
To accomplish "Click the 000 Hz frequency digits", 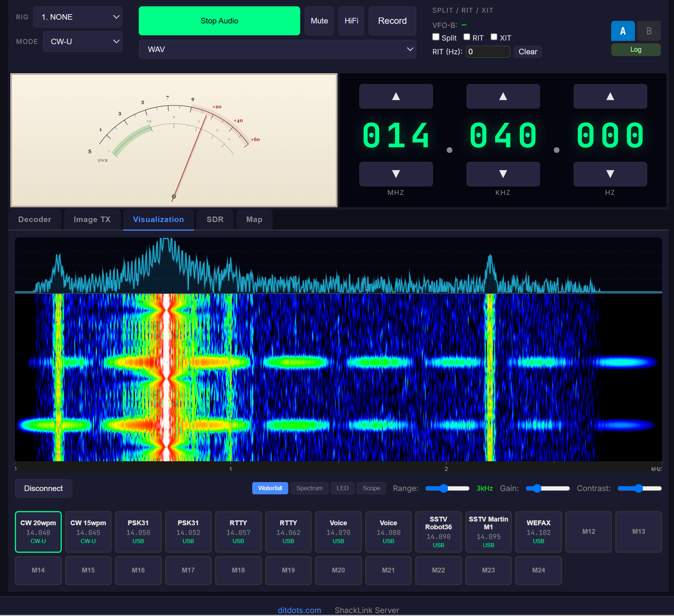I will [x=610, y=135].
